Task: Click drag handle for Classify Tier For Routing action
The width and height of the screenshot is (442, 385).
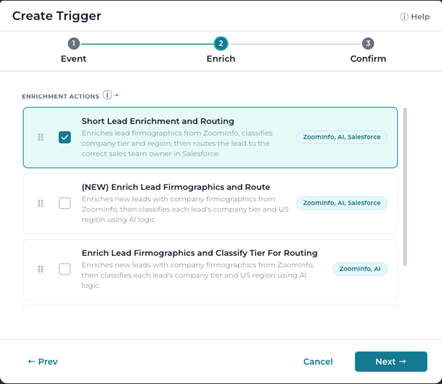Action: 41,269
